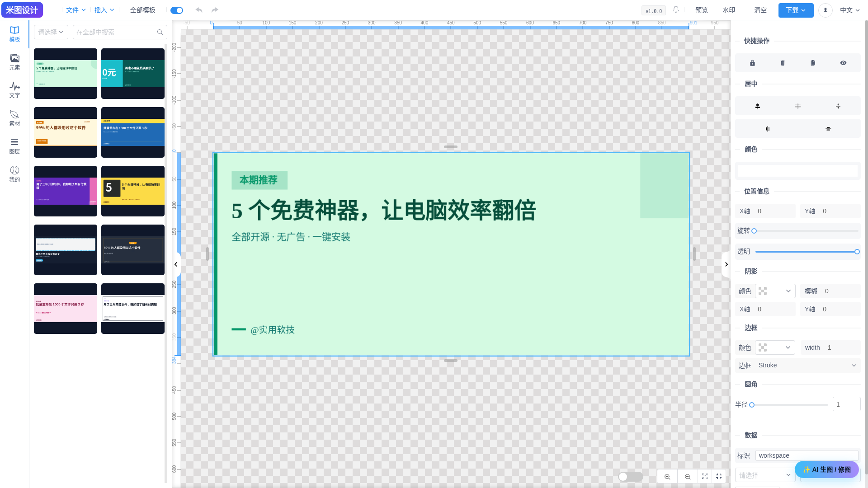Click the 在全部中搜索 search field

click(120, 32)
